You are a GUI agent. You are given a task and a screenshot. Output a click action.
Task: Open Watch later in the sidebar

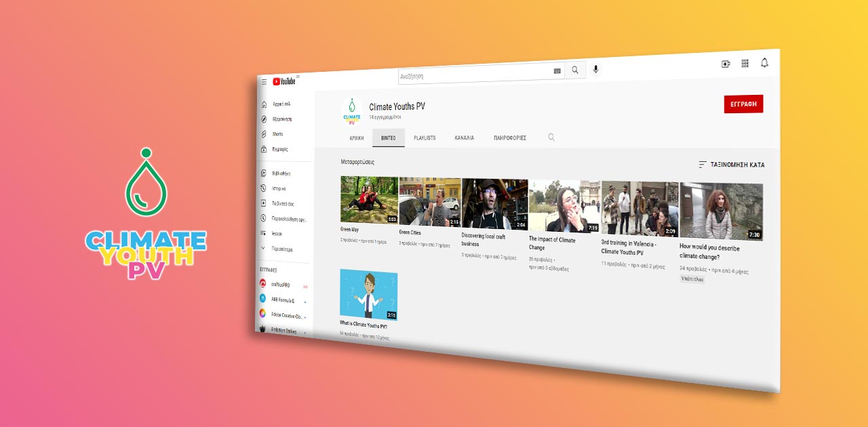[285, 219]
